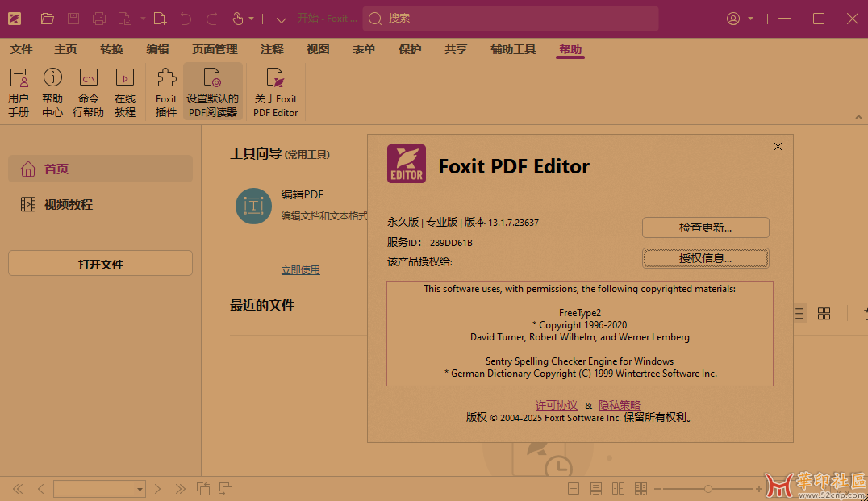The height and width of the screenshot is (501, 868).
Task: Enable single page view in status bar
Action: coord(574,489)
